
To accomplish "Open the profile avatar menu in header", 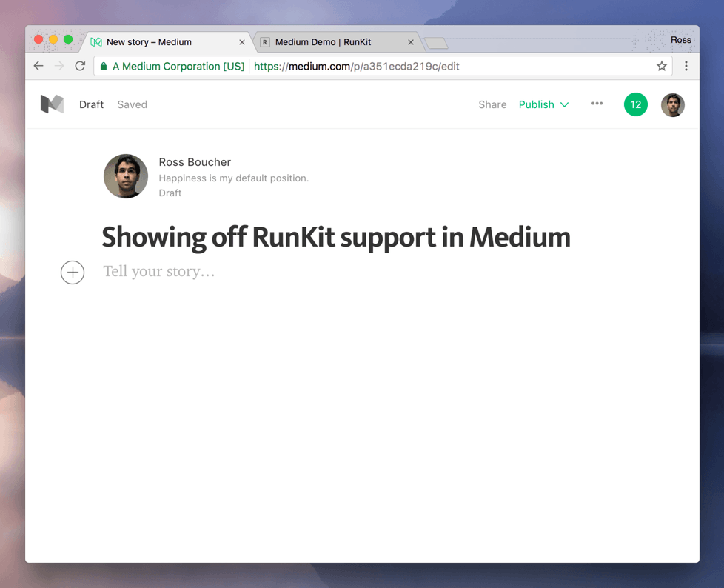I will pos(673,105).
